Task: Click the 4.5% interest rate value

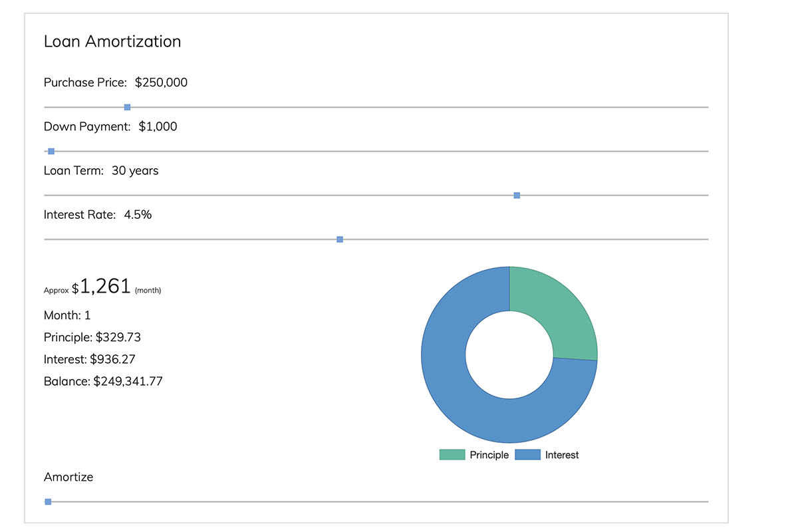Action: pos(138,214)
